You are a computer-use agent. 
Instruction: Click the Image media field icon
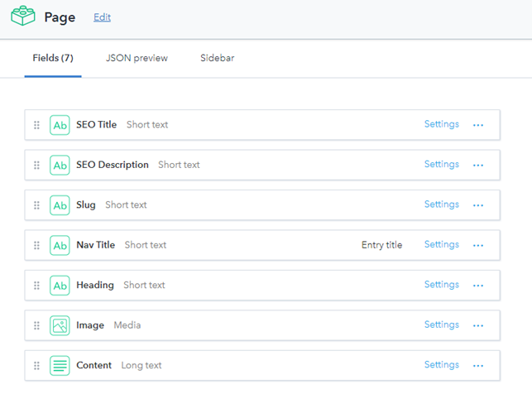pyautogui.click(x=60, y=325)
